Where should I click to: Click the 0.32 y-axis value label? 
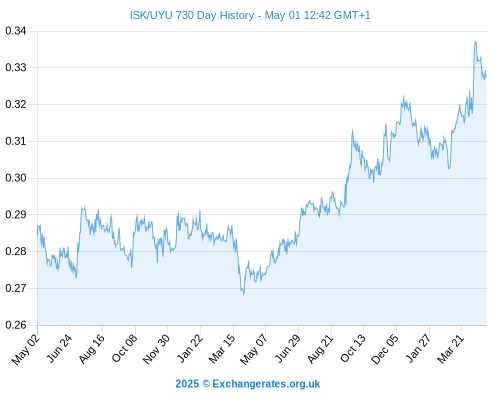pyautogui.click(x=15, y=104)
